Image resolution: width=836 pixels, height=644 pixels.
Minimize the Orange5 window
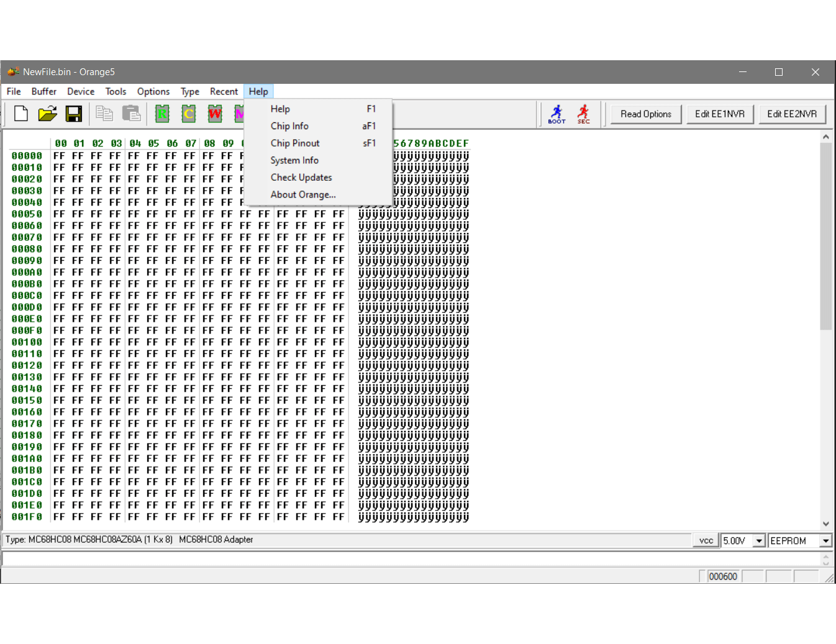pyautogui.click(x=742, y=72)
